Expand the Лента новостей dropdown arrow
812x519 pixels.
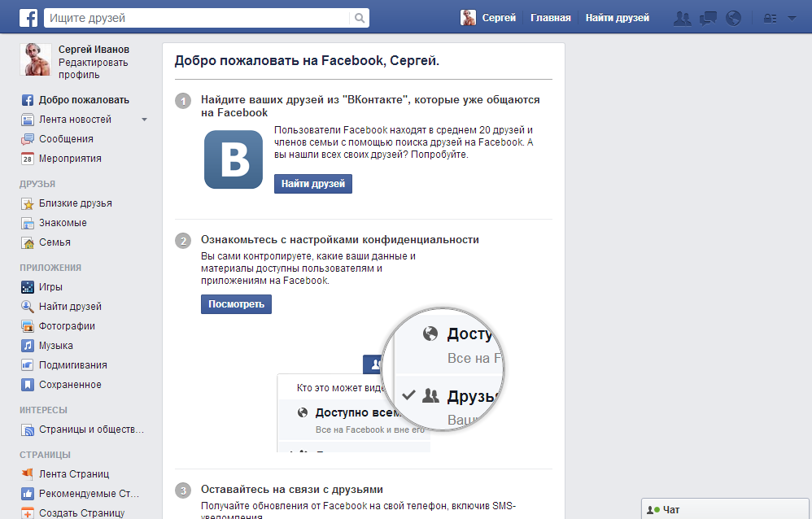[x=145, y=120]
